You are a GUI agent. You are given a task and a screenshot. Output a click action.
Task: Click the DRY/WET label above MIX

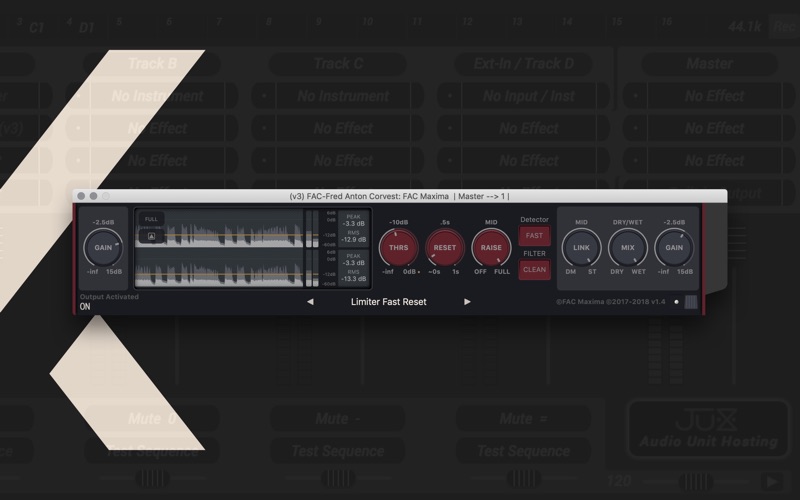(x=628, y=222)
